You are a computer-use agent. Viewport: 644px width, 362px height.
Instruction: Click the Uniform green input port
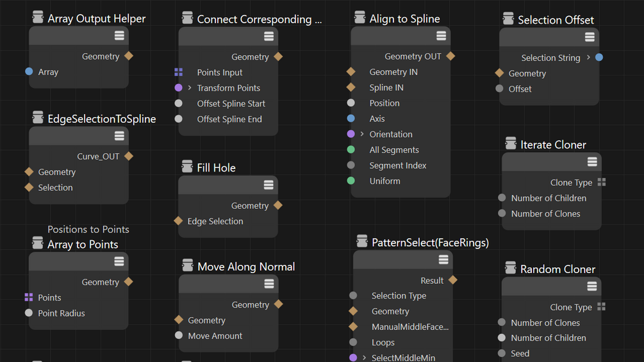click(x=351, y=181)
